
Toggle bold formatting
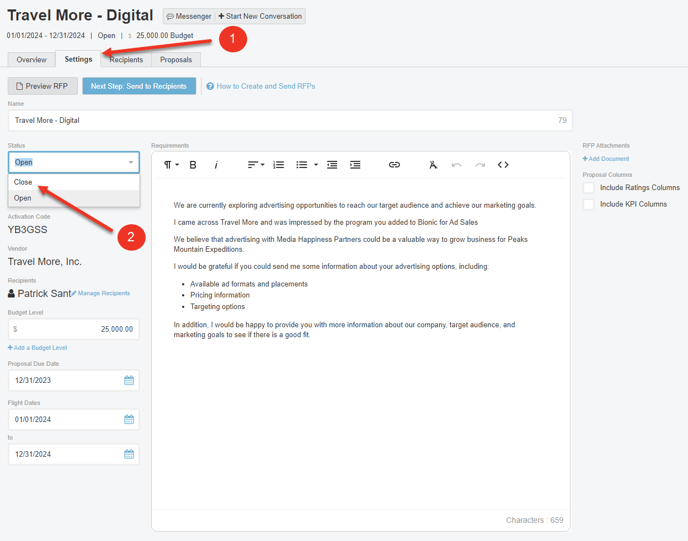click(x=193, y=165)
